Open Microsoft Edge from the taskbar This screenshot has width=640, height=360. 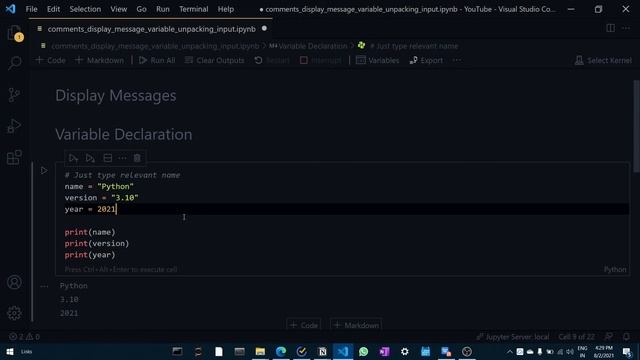[281, 351]
